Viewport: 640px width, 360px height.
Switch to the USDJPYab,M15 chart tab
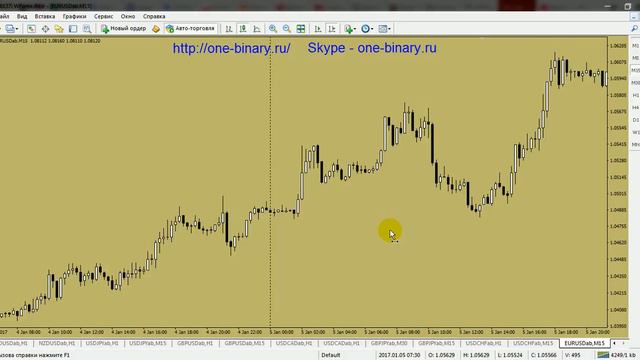(x=147, y=343)
